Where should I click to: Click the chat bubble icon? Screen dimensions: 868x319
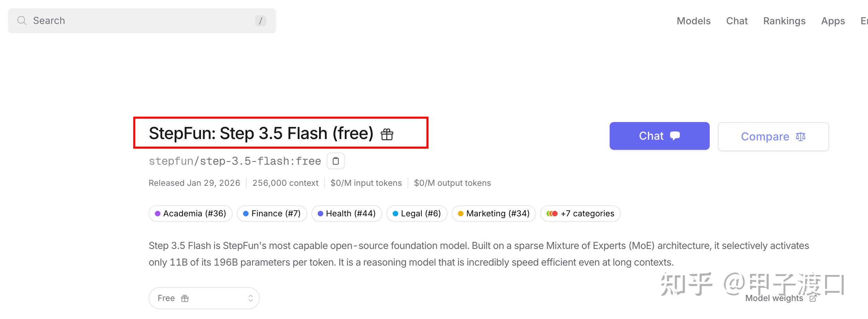coord(675,136)
